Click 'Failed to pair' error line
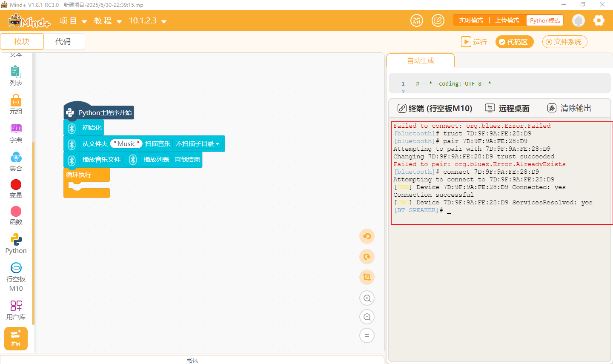This screenshot has height=364, width=613. coord(479,164)
